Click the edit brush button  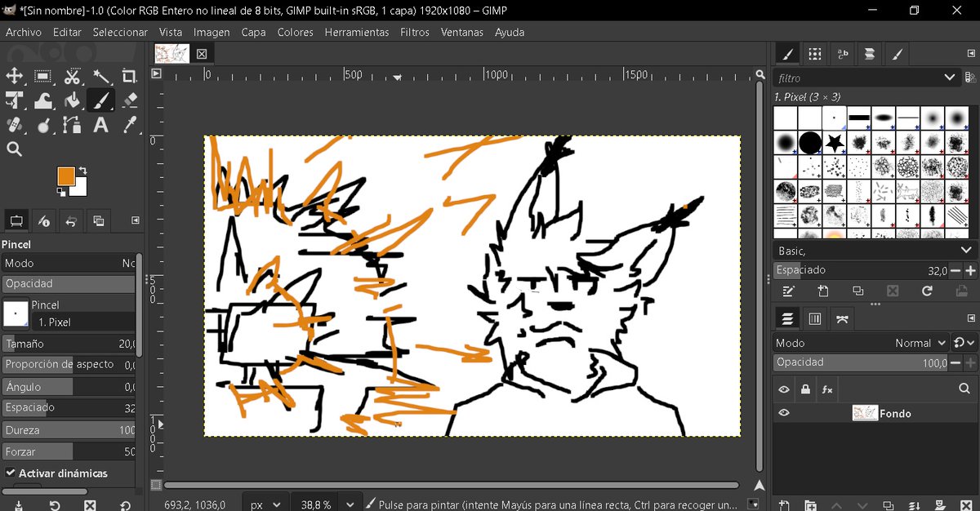click(x=788, y=291)
